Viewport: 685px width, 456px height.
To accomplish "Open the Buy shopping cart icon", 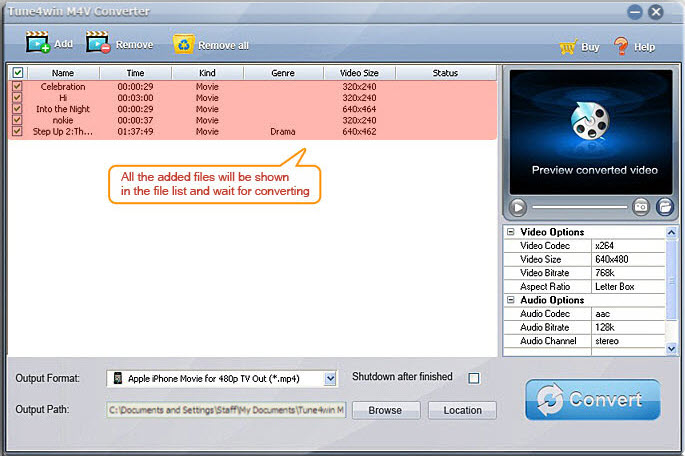I will [x=568, y=46].
